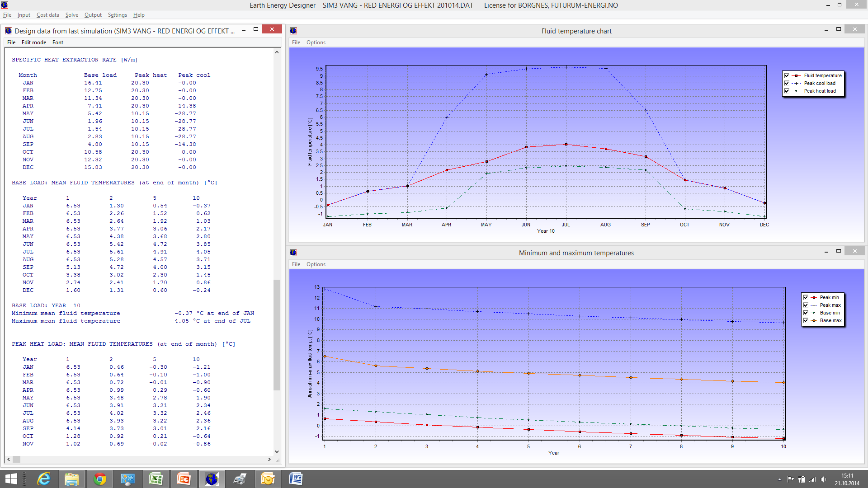Click the Earth Energy Designer app icon in title bar

tap(5, 5)
